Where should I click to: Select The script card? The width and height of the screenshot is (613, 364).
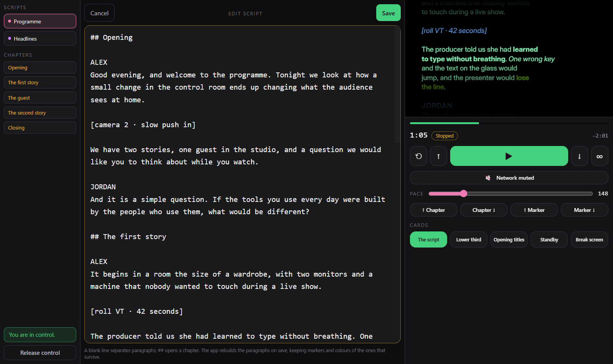pos(428,239)
